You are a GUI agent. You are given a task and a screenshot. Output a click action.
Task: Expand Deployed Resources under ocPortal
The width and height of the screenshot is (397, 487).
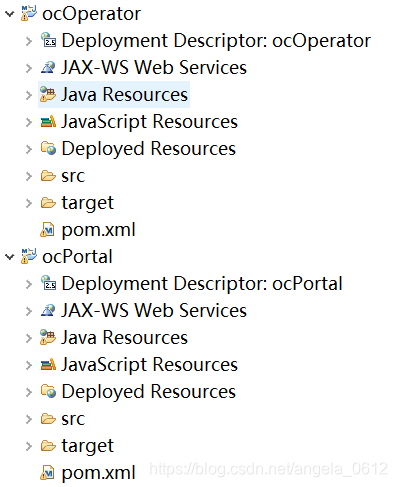click(29, 392)
